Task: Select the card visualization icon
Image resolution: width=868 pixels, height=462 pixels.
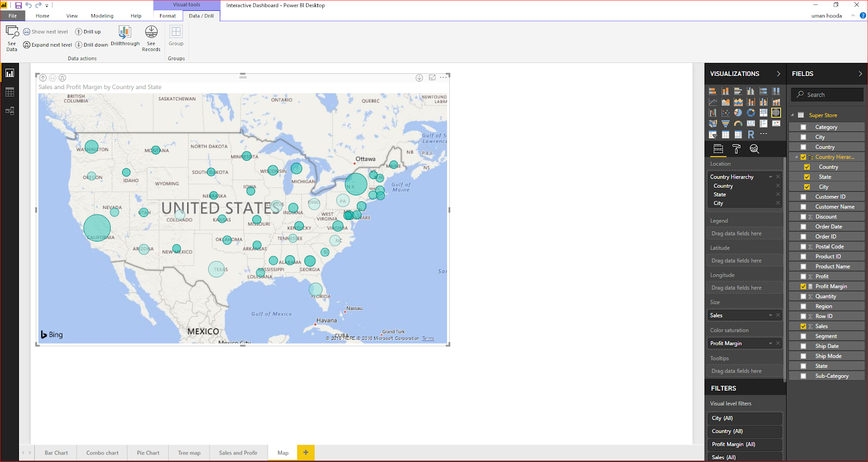Action: pyautogui.click(x=751, y=124)
